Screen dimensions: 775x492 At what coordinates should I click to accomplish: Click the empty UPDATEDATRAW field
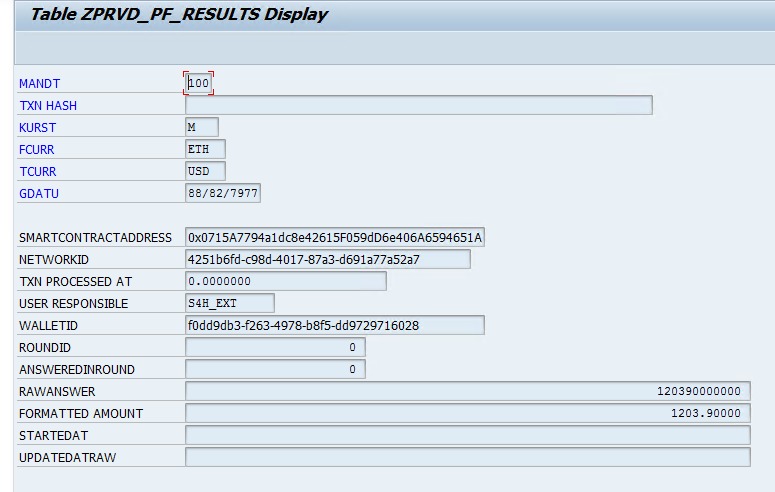pyautogui.click(x=468, y=457)
